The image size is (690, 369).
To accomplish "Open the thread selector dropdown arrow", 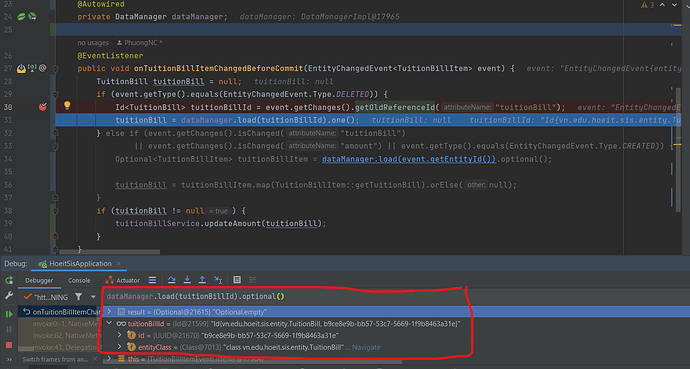I will [x=93, y=297].
